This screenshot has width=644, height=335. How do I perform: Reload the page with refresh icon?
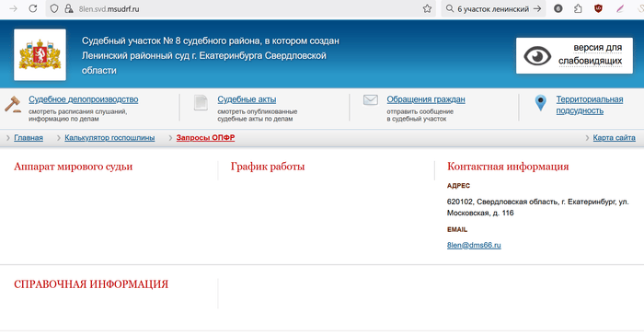pyautogui.click(x=33, y=8)
